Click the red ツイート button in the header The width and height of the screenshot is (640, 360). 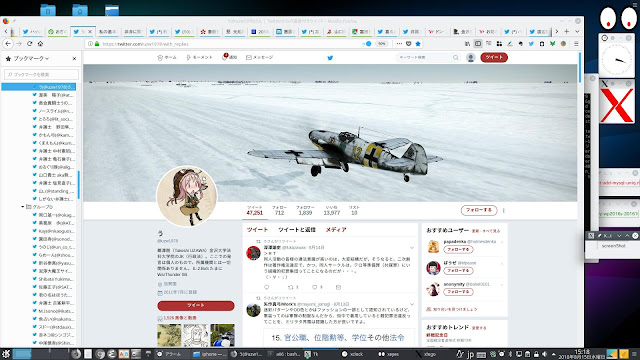click(x=494, y=58)
